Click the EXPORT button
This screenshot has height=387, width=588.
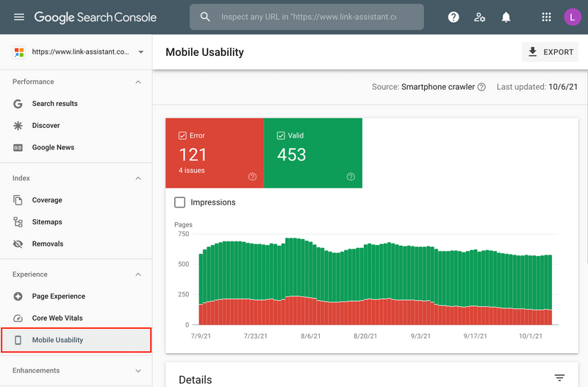pos(550,52)
